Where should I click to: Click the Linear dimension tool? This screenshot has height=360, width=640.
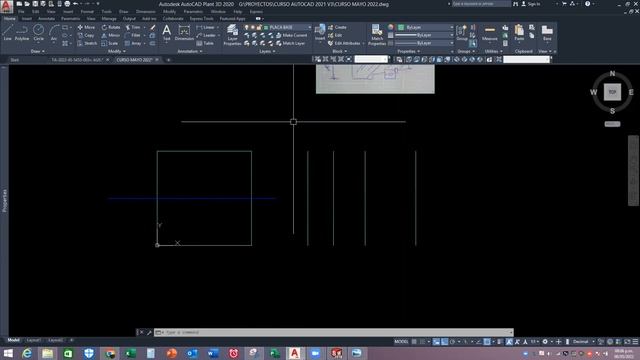tap(206, 27)
